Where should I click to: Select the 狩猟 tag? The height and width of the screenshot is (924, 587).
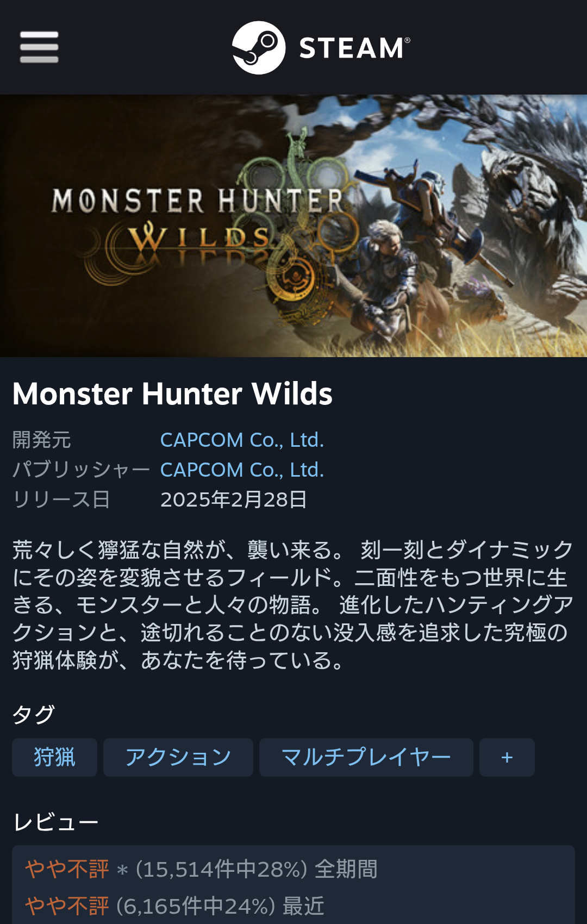pos(54,757)
